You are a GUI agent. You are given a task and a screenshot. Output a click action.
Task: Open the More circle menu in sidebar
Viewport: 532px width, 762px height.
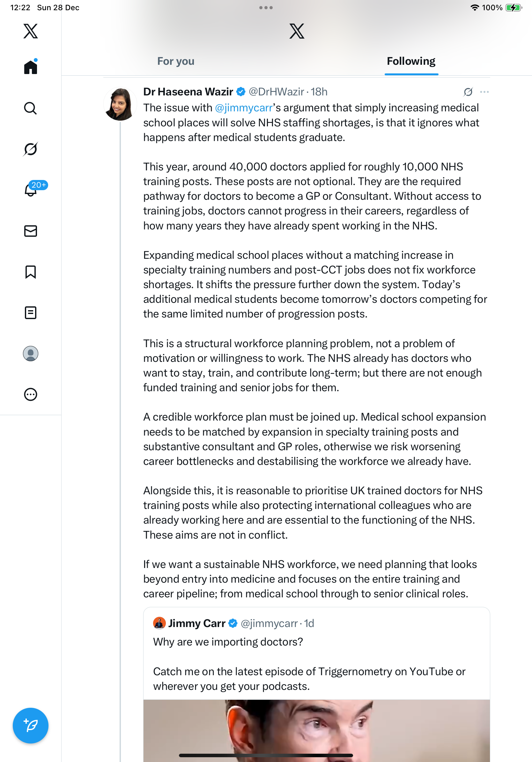coord(31,394)
